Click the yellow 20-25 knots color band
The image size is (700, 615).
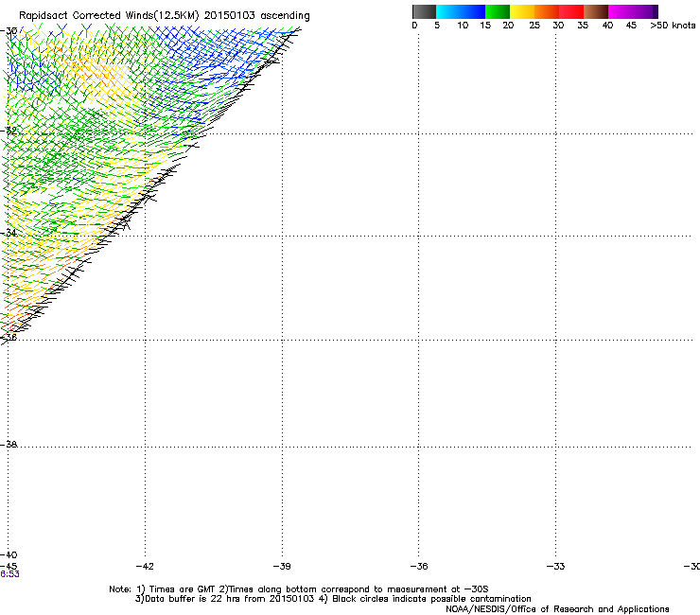[522, 11]
